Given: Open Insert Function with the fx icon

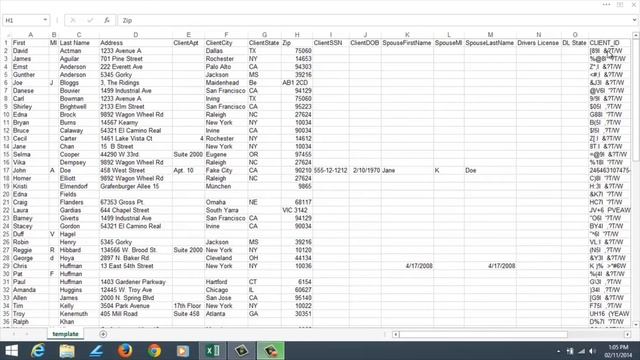Looking at the screenshot, I should point(107,20).
